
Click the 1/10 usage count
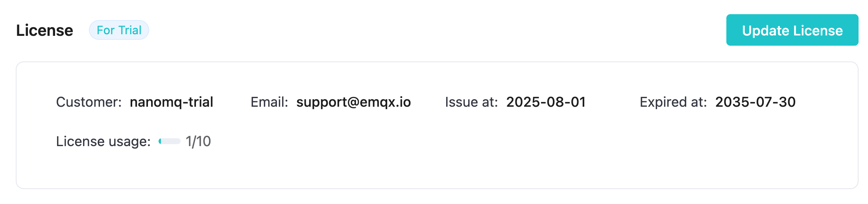198,141
